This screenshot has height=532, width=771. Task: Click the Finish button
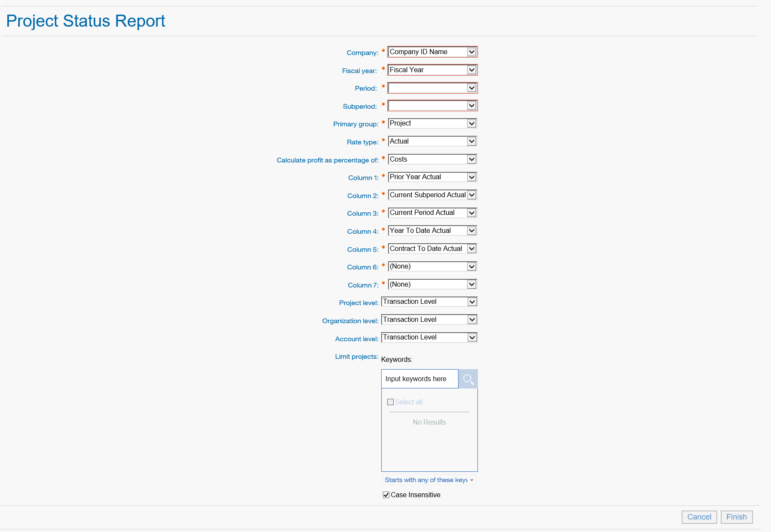(736, 517)
